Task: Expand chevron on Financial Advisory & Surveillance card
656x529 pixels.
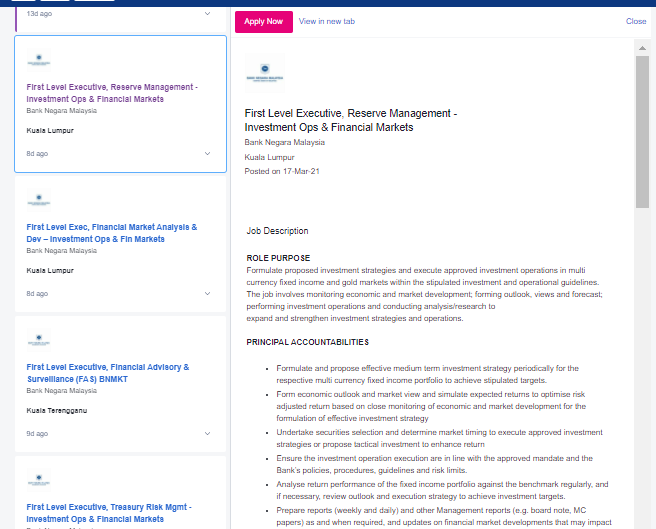Action: pos(208,434)
